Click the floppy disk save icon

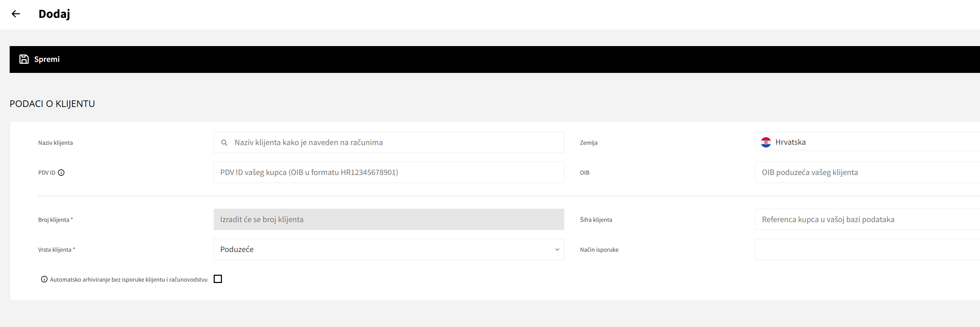pos(24,59)
